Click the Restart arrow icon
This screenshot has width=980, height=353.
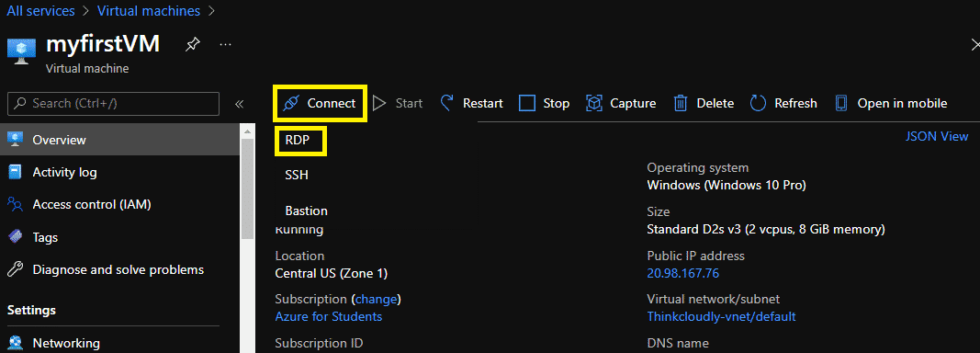pos(446,103)
